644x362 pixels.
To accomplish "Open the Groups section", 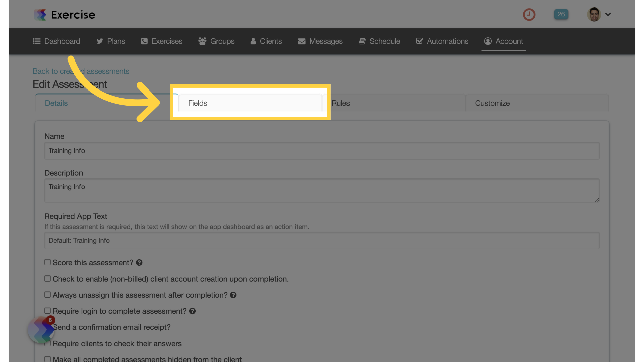I will tap(222, 41).
